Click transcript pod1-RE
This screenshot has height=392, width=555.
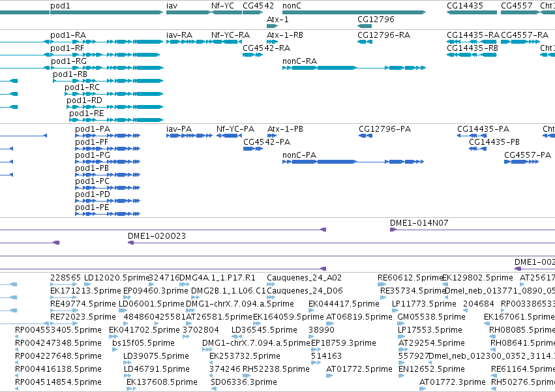pos(86,113)
